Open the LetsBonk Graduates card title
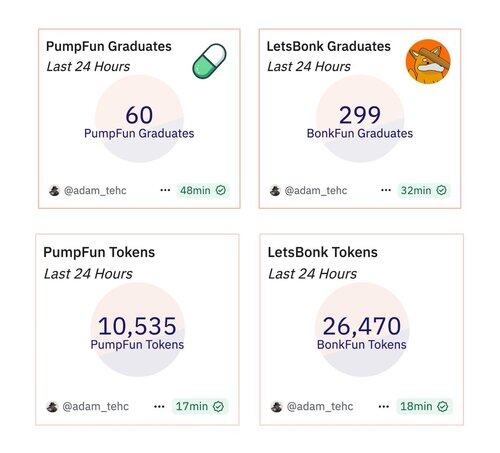Image resolution: width=500 pixels, height=453 pixels. point(329,46)
